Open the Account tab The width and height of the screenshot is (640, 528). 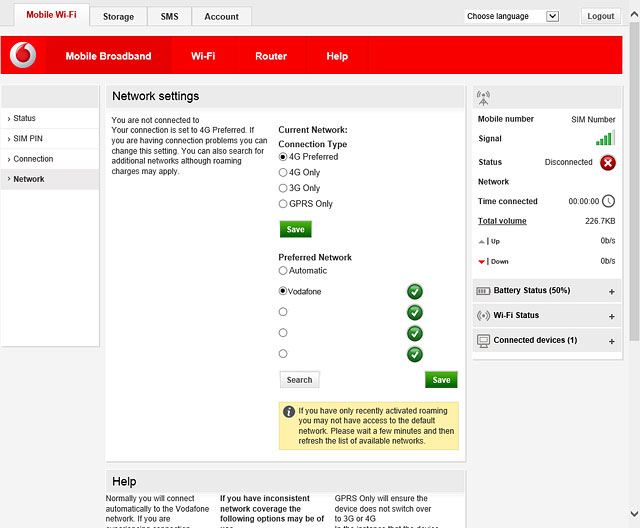(222, 17)
